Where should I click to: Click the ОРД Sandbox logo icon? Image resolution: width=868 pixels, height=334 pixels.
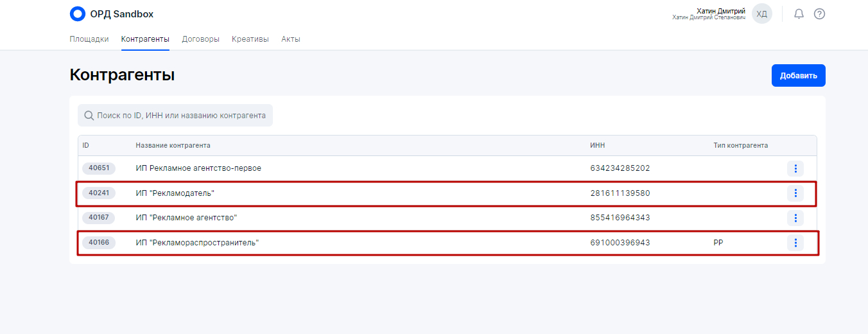(x=77, y=14)
